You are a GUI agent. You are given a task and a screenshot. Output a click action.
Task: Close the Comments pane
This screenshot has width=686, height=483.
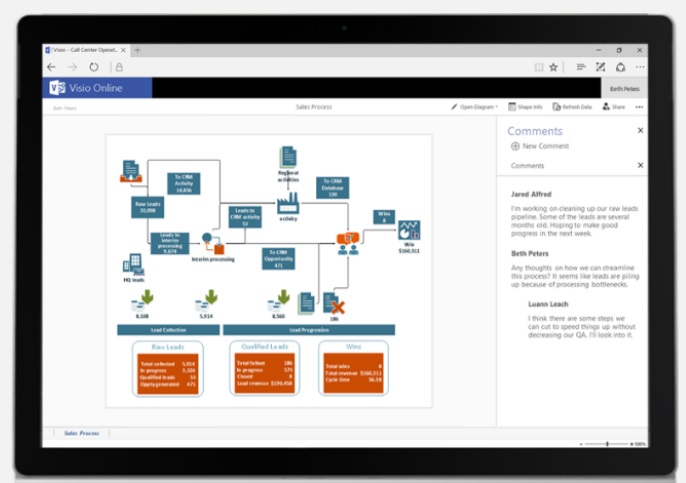(x=640, y=130)
